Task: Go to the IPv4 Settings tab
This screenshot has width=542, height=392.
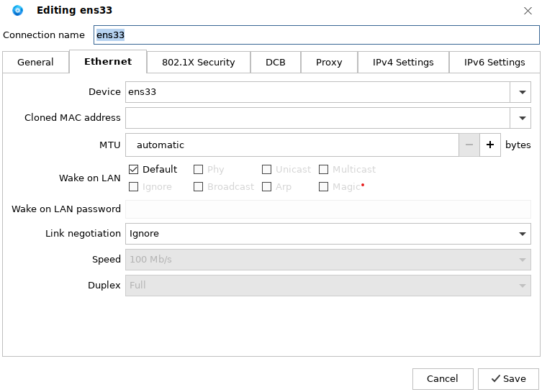Action: pyautogui.click(x=403, y=63)
